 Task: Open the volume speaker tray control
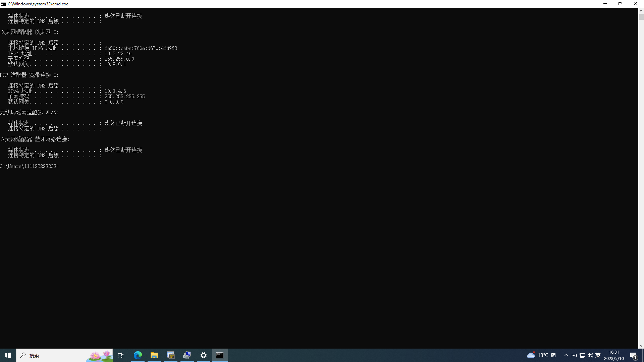[x=590, y=355]
